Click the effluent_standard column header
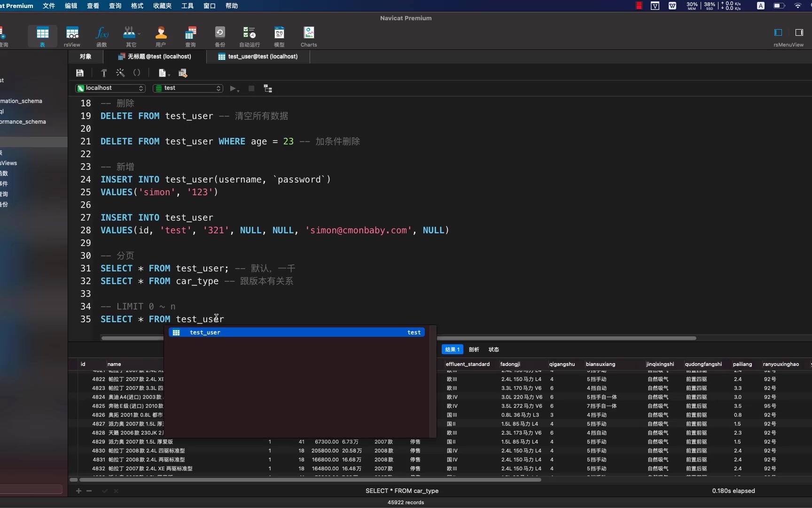Image resolution: width=812 pixels, height=508 pixels. [x=468, y=364]
